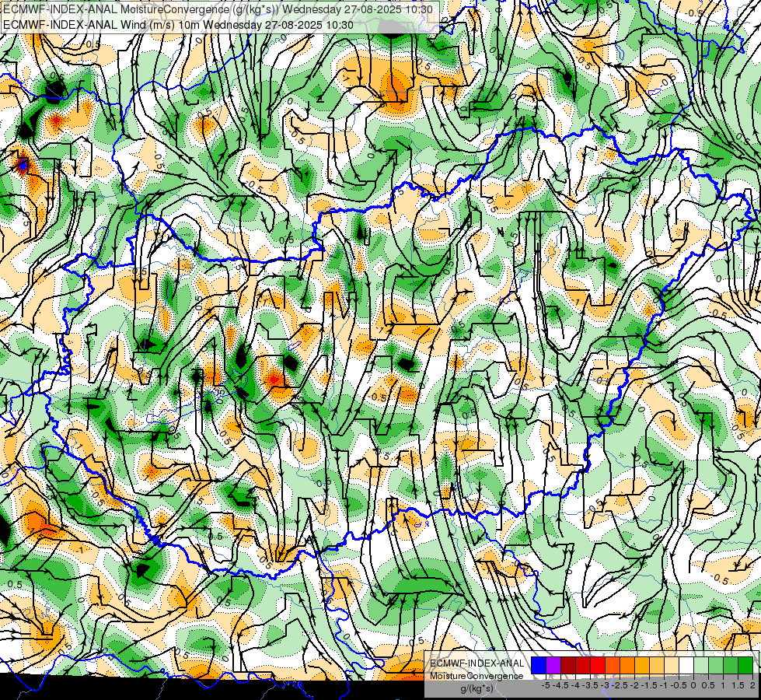Click the -2 tick value in the legend

[634, 685]
